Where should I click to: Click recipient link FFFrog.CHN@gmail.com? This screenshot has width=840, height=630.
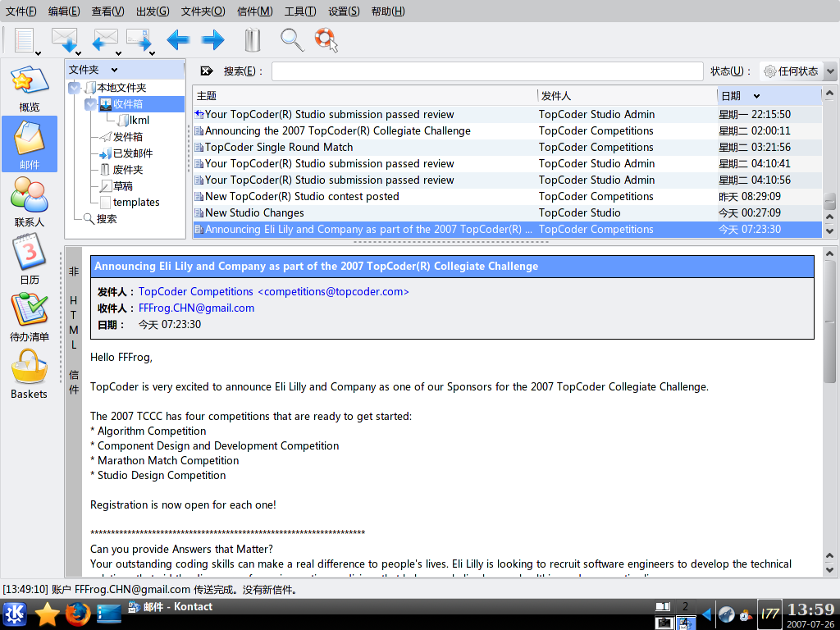(196, 308)
